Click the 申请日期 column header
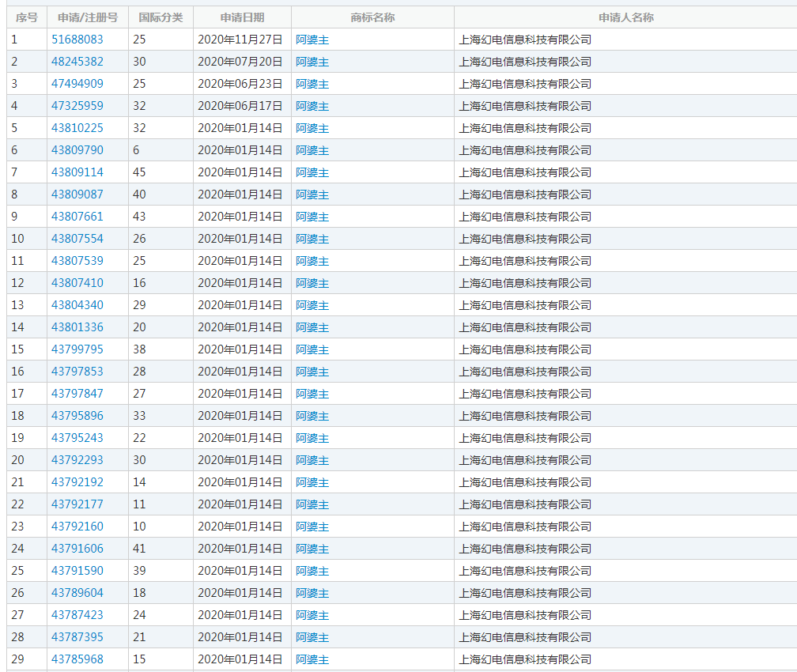Image resolution: width=797 pixels, height=672 pixels. 242,17
